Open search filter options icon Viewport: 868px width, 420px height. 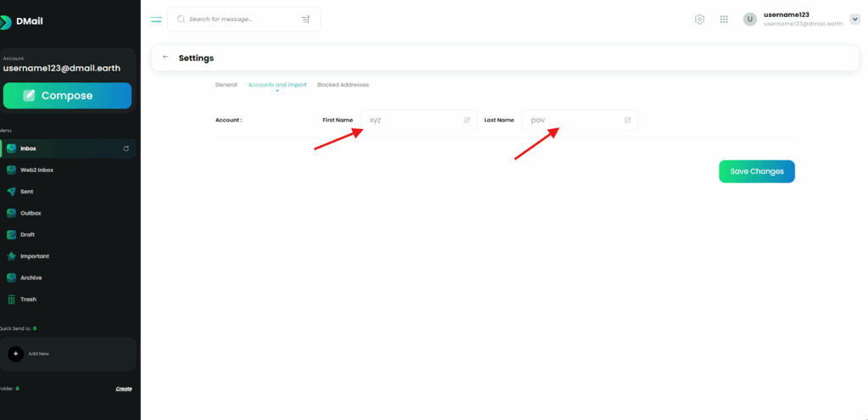pyautogui.click(x=305, y=19)
